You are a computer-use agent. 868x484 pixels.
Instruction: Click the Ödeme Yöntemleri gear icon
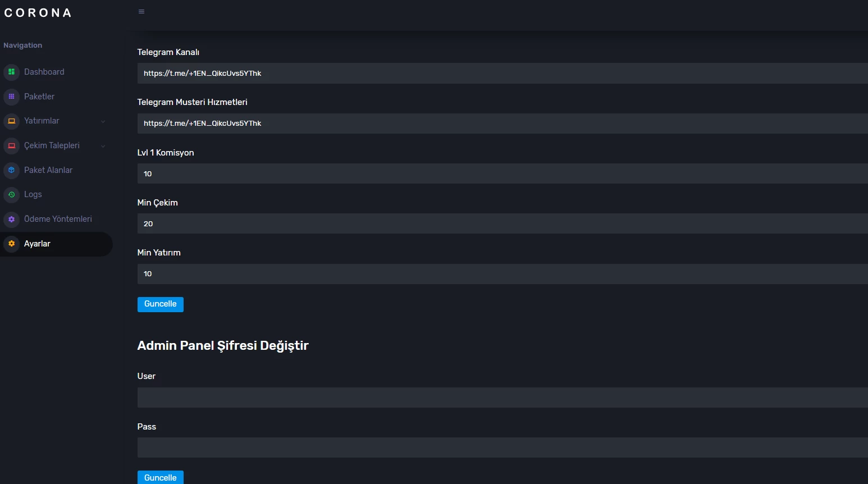[x=11, y=219]
